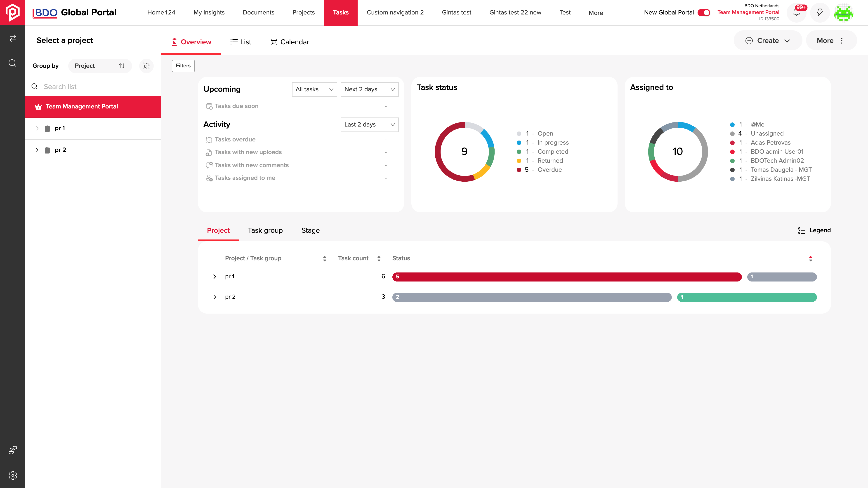
Task: Open Documents in top navigation
Action: 258,12
